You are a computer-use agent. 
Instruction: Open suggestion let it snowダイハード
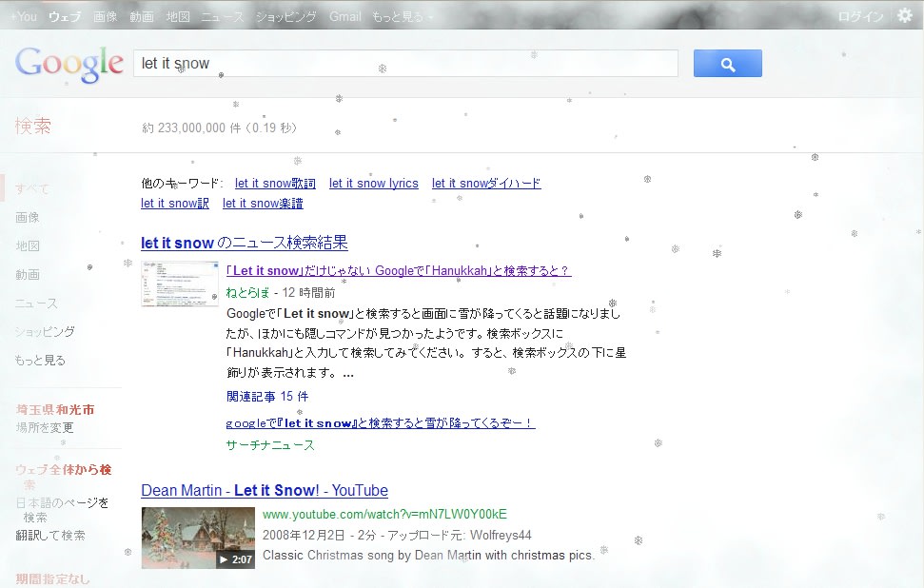point(486,184)
